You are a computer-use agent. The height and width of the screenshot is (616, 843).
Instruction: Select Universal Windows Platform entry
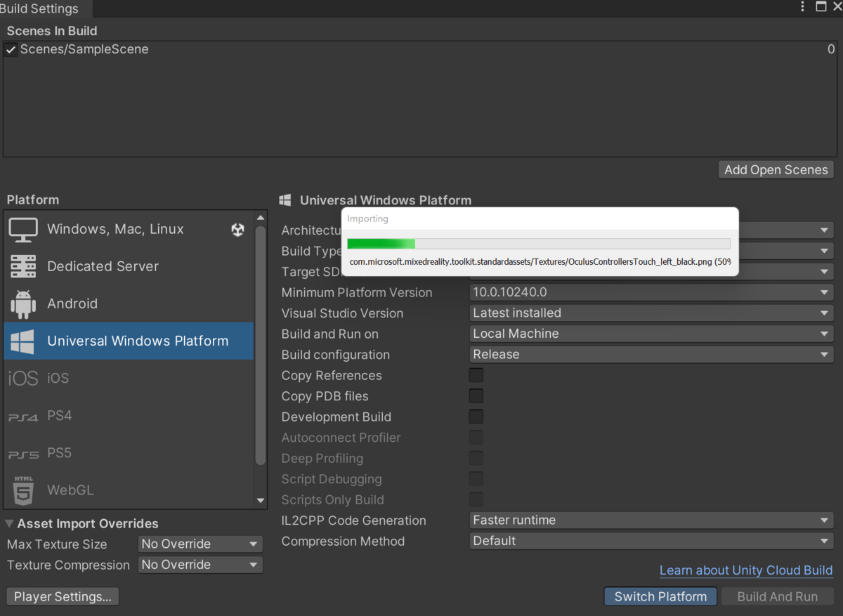[x=129, y=341]
